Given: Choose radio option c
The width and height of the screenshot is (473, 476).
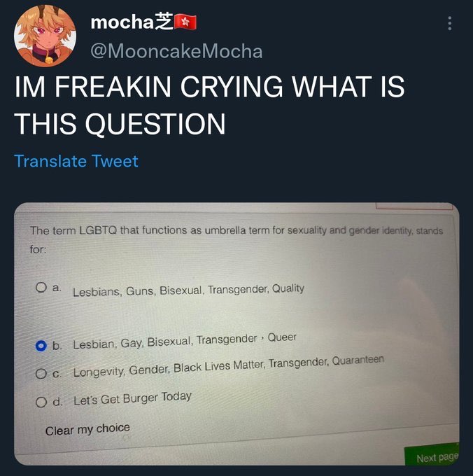Looking at the screenshot, I should click(41, 374).
